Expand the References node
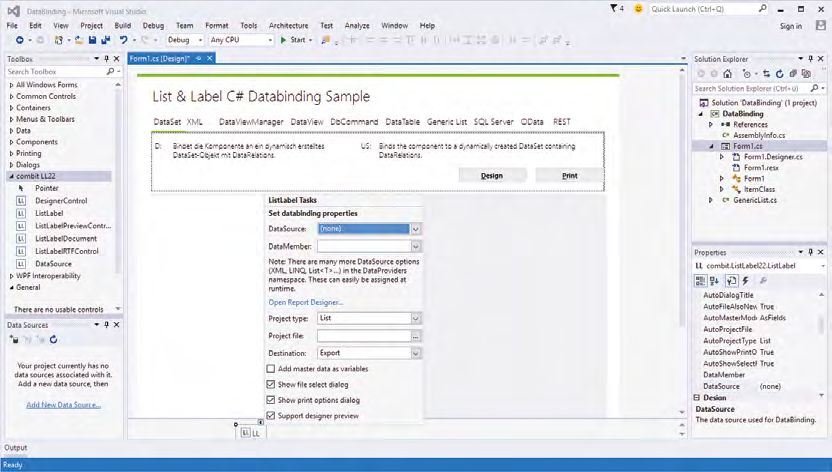832x472 pixels. [x=712, y=125]
